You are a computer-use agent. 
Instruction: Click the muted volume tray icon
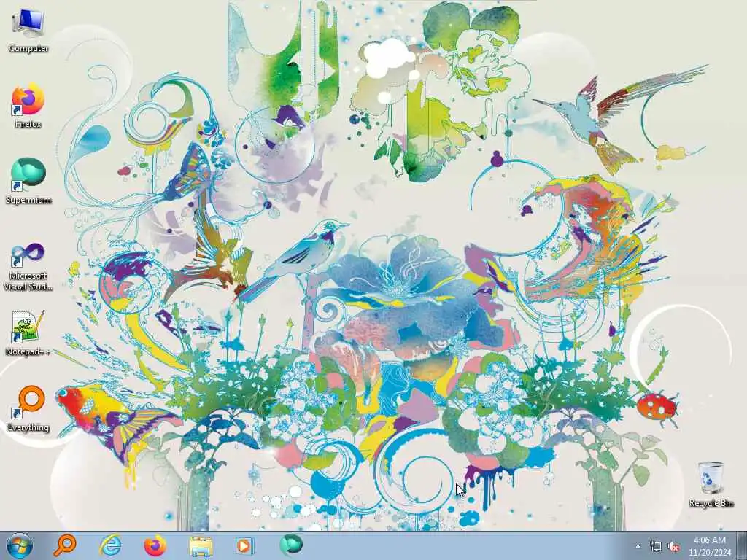pos(673,547)
